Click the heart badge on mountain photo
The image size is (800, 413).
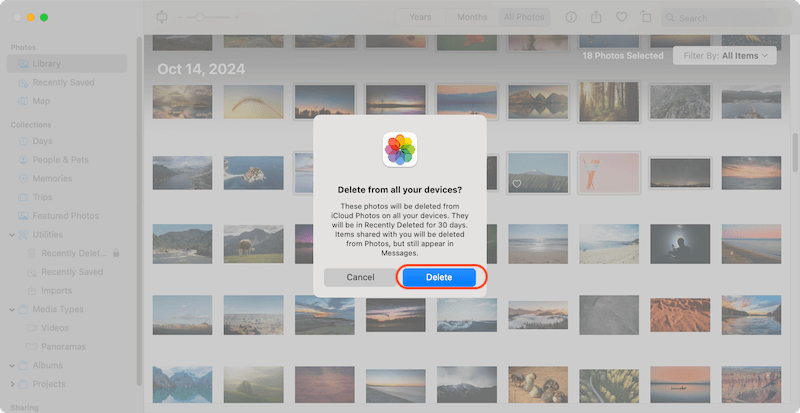517,184
